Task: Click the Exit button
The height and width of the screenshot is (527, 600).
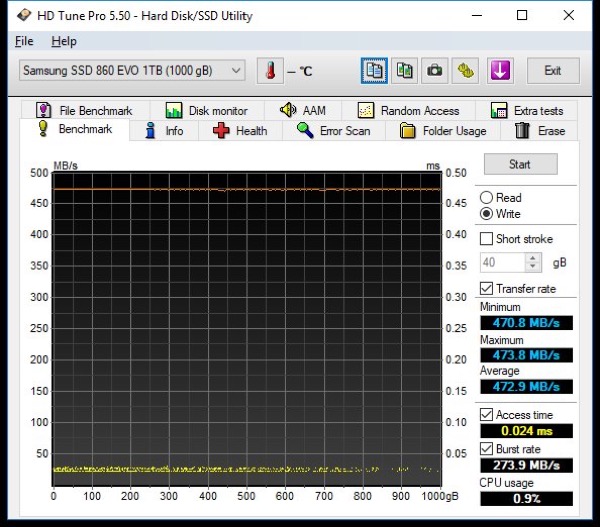Action: (553, 71)
